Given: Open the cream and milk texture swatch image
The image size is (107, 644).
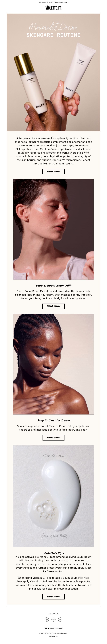Looking at the screenshot, I should pyautogui.click(x=53, y=496).
